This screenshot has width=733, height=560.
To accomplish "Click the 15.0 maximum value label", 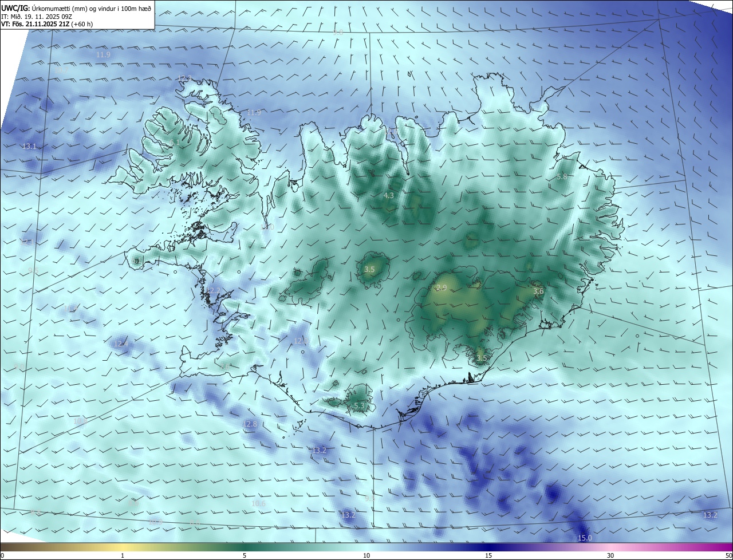I will click(x=584, y=538).
